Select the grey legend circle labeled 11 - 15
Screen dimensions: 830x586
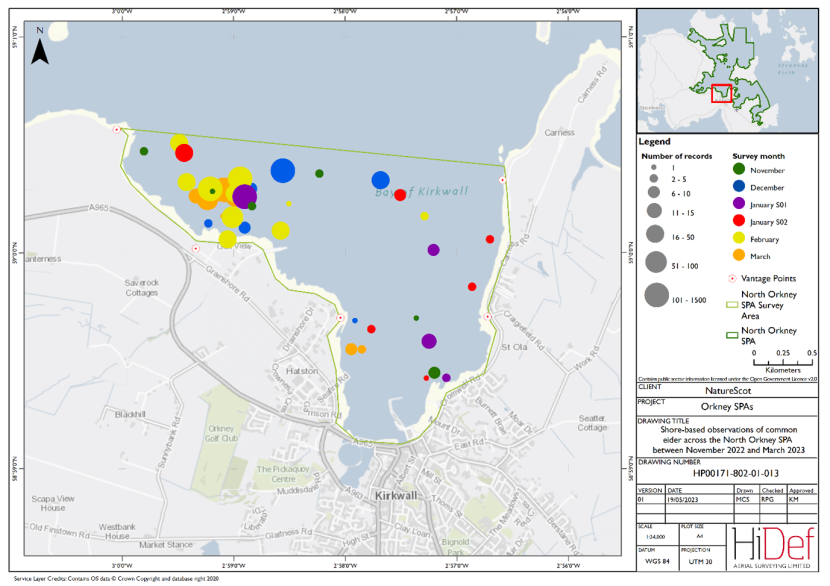[654, 211]
